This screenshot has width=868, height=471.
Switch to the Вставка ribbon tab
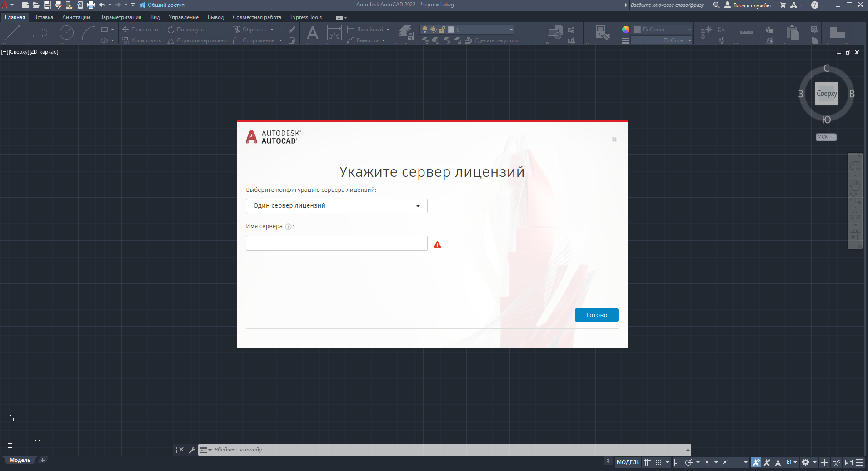click(x=44, y=17)
